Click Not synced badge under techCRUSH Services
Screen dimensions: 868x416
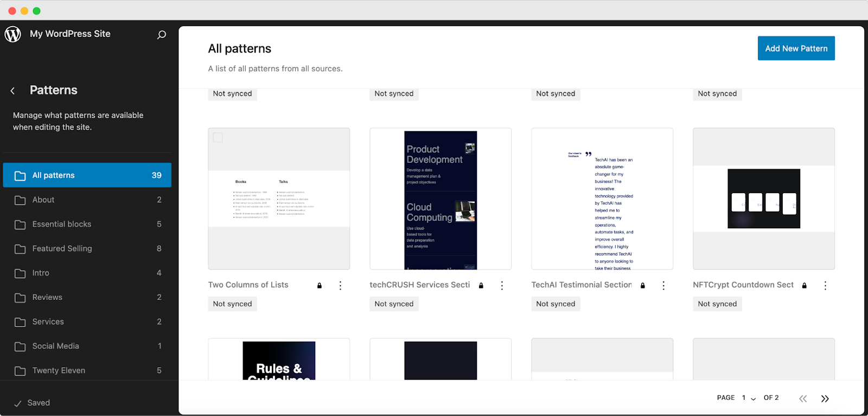coord(394,304)
